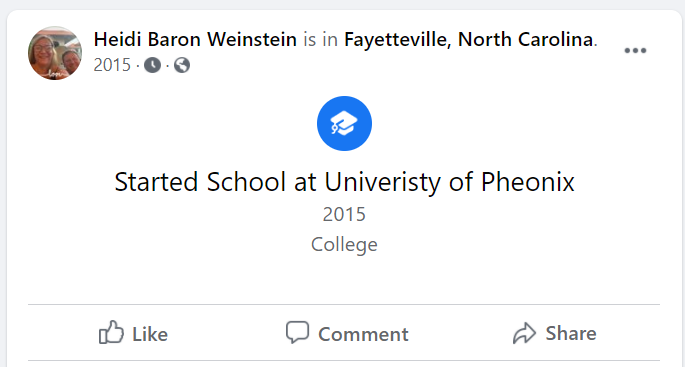This screenshot has height=367, width=685.
Task: Click the 2015 year below the headline
Action: coord(344,215)
